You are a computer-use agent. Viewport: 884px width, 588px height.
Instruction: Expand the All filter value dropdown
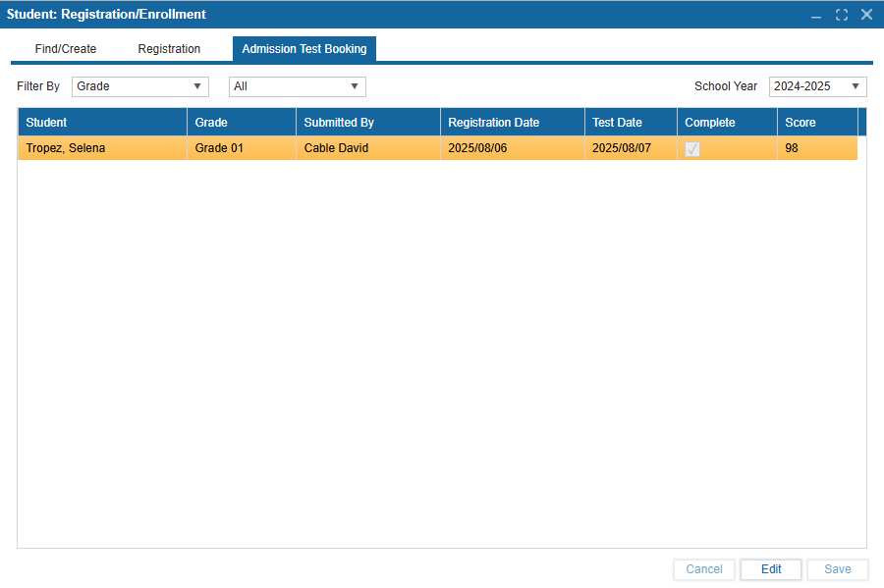click(297, 86)
